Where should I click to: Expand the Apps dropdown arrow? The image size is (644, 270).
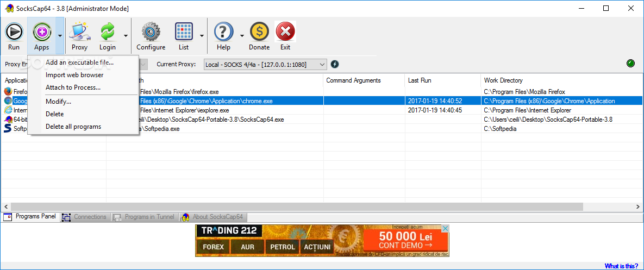[60, 36]
